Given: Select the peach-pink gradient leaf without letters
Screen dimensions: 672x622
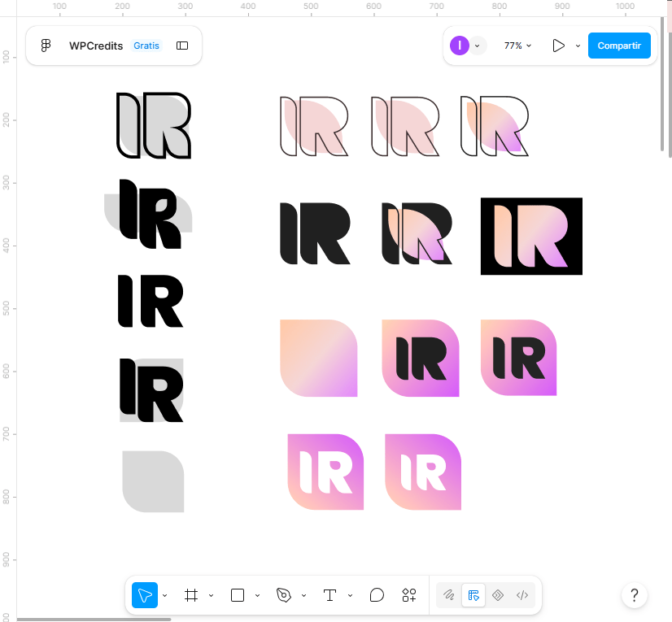Looking at the screenshot, I should pos(318,358).
